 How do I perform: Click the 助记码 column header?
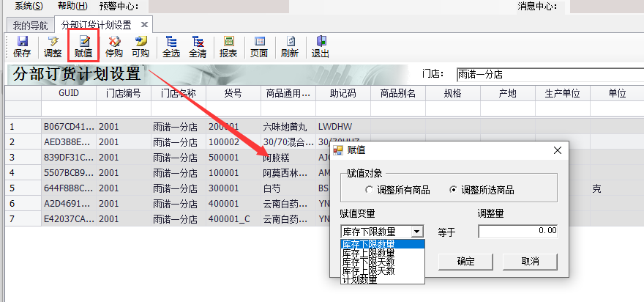(x=343, y=93)
